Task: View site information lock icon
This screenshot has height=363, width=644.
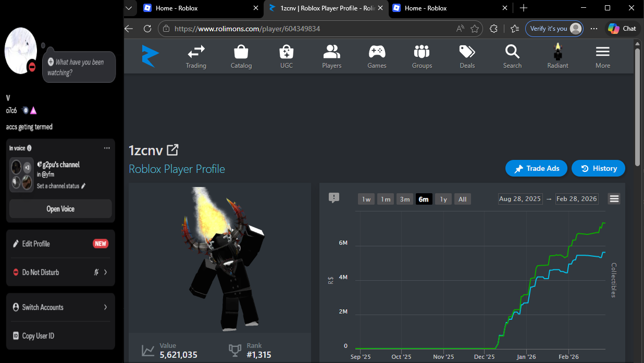Action: (165, 29)
